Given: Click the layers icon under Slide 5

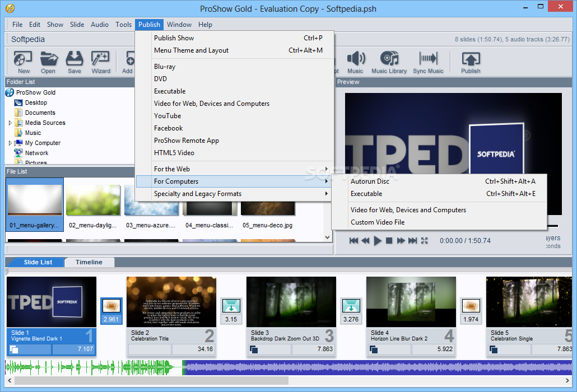Looking at the screenshot, I should tap(494, 349).
